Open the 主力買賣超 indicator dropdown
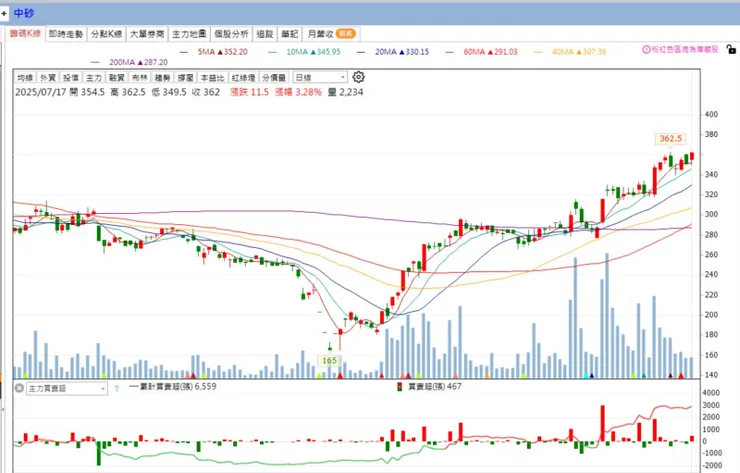 [67, 389]
